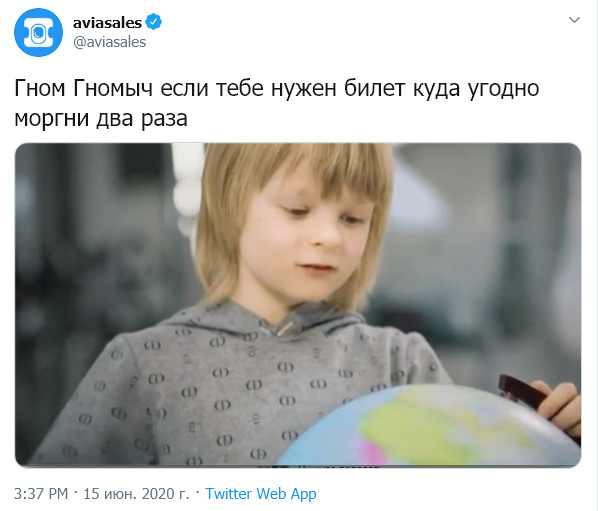
Task: Click the Twitter Web App source link
Action: point(261,493)
